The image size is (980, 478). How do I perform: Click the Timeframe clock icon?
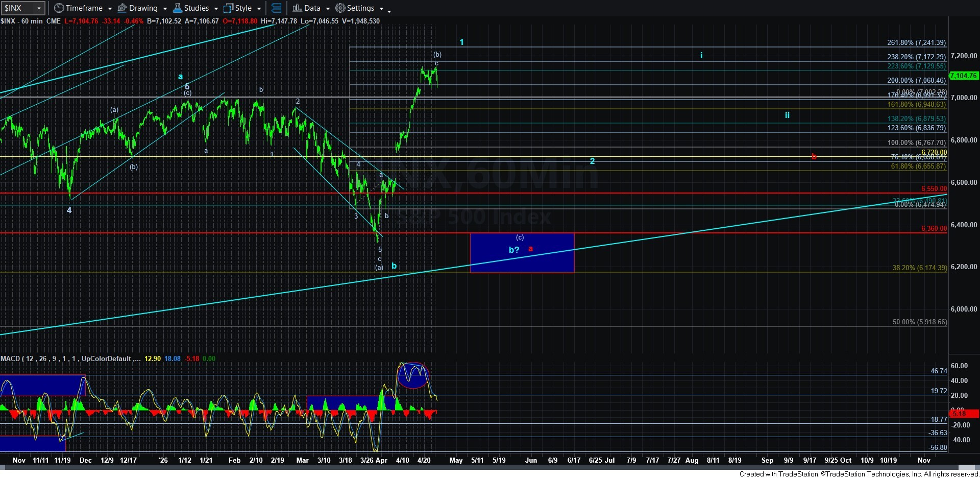(59, 8)
